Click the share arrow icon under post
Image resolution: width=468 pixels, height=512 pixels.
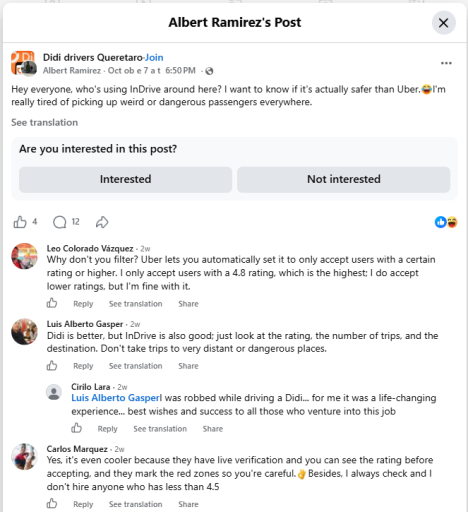[x=102, y=222]
